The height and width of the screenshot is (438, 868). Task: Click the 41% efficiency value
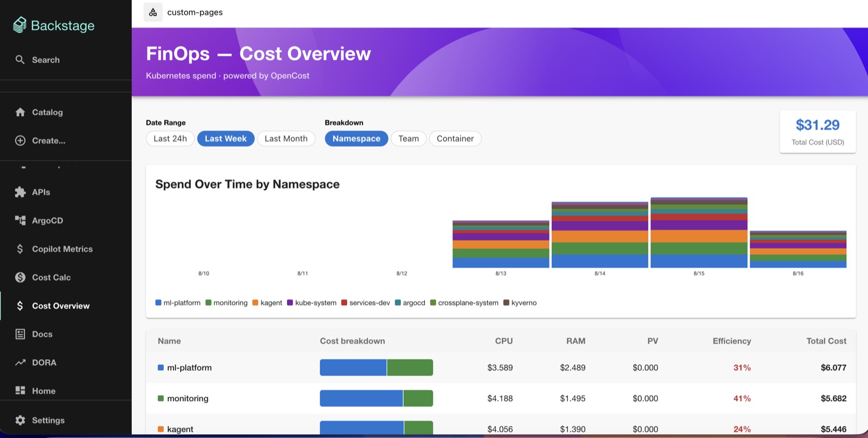742,398
